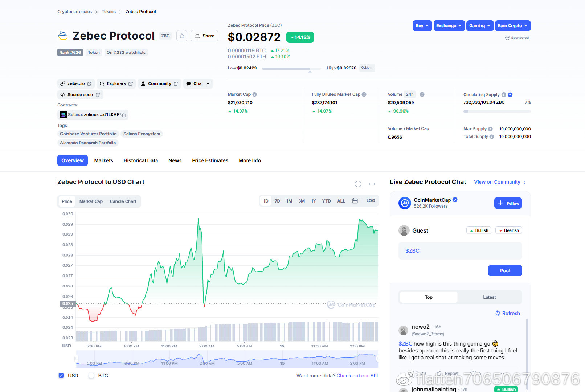Set chart range to 1M
The height and width of the screenshot is (392, 585).
(289, 201)
